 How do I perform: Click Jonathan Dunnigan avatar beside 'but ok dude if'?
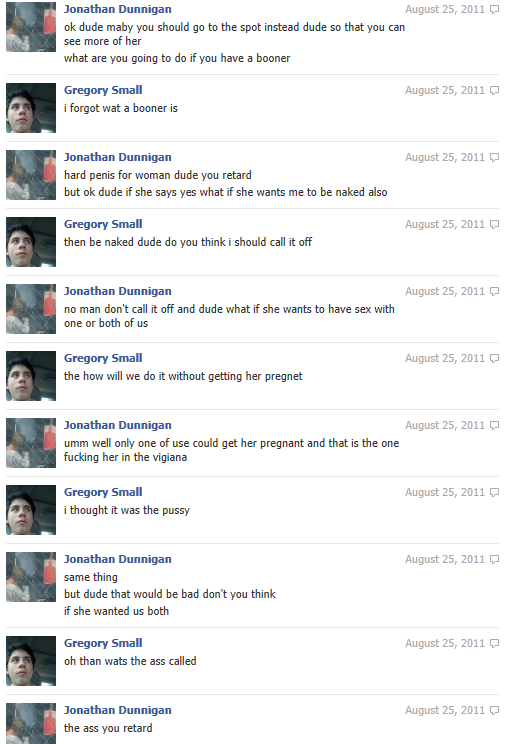tap(31, 175)
